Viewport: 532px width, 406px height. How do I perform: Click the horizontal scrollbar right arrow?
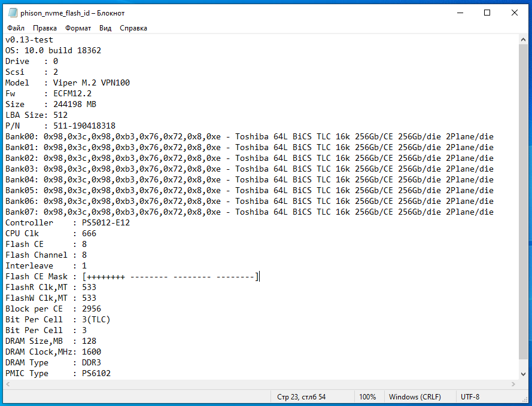click(x=513, y=384)
